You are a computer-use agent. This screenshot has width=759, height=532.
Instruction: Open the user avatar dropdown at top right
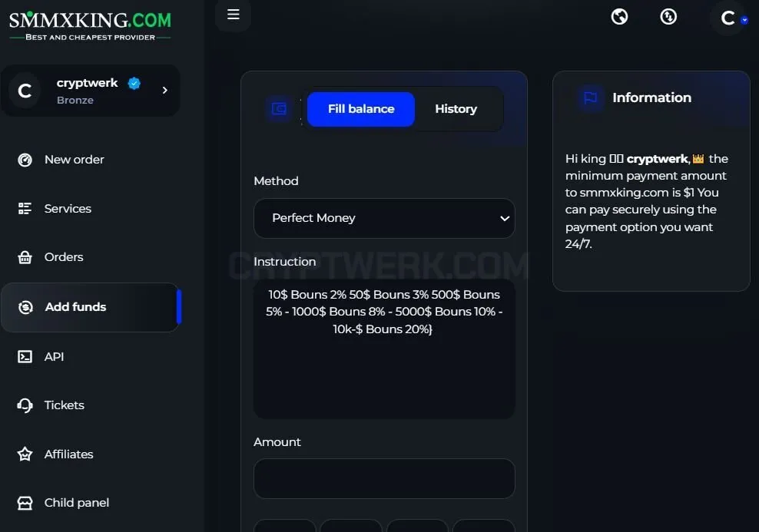coord(728,18)
